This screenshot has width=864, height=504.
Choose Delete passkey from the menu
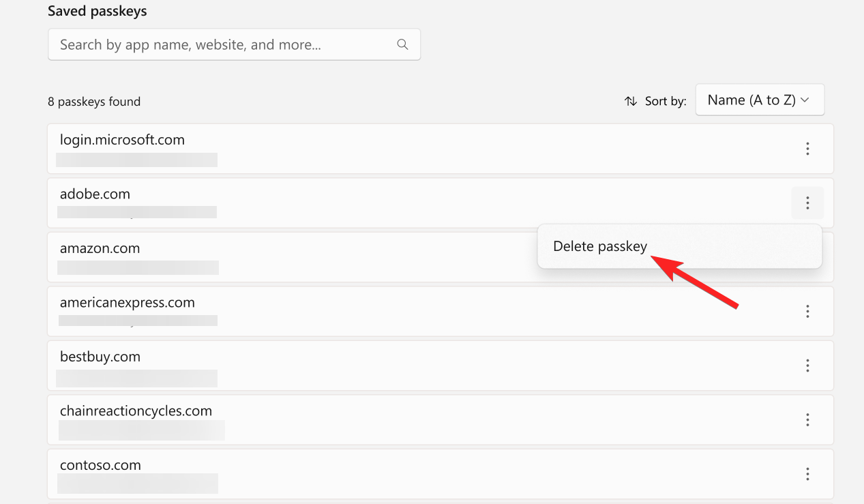point(679,246)
